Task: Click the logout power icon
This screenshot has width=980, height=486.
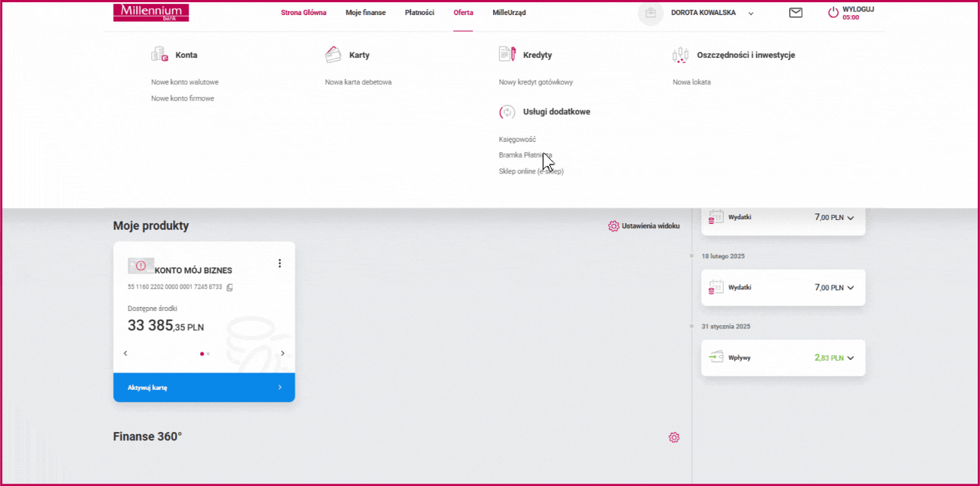Action: coord(833,13)
